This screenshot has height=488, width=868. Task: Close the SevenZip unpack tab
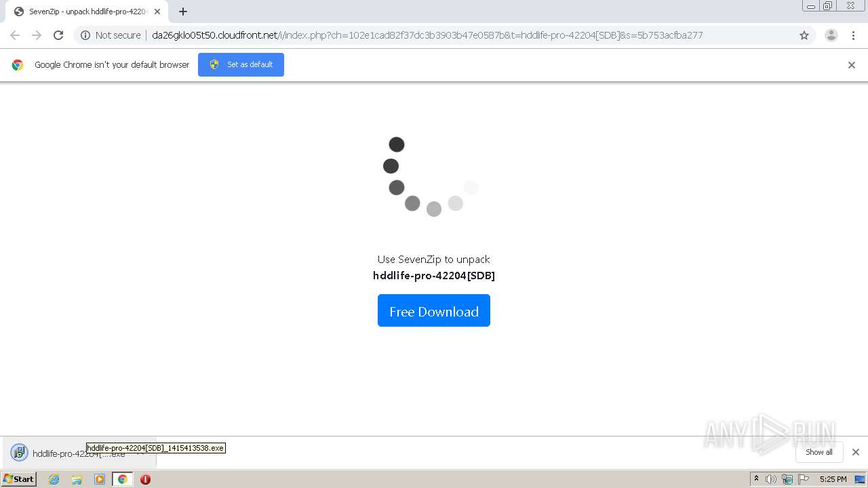pos(157,12)
